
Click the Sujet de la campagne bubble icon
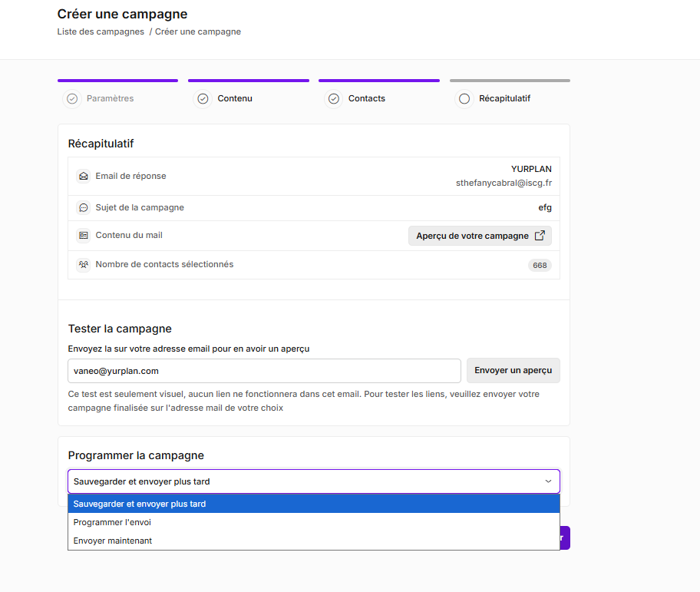[84, 207]
